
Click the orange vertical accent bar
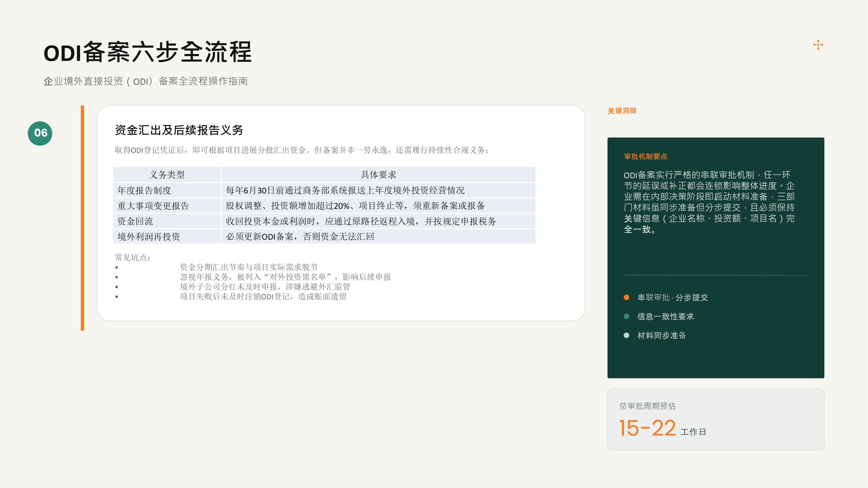(82, 218)
